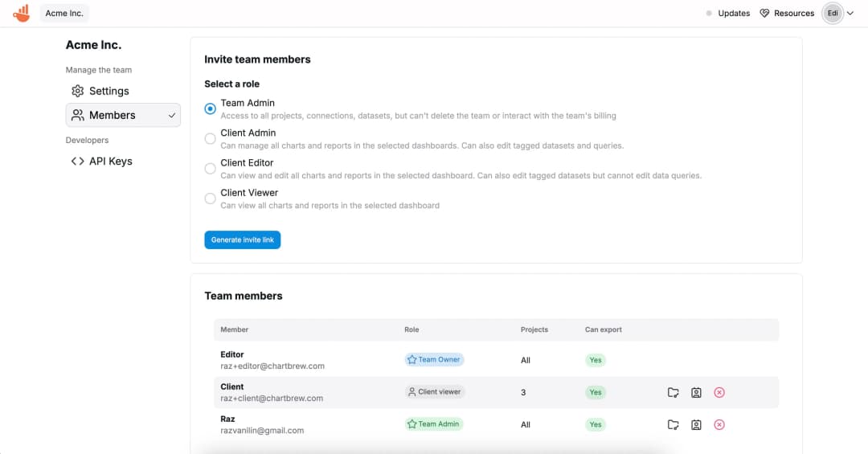The height and width of the screenshot is (454, 868).
Task: Click the Chartbrew hand logo
Action: [x=21, y=13]
